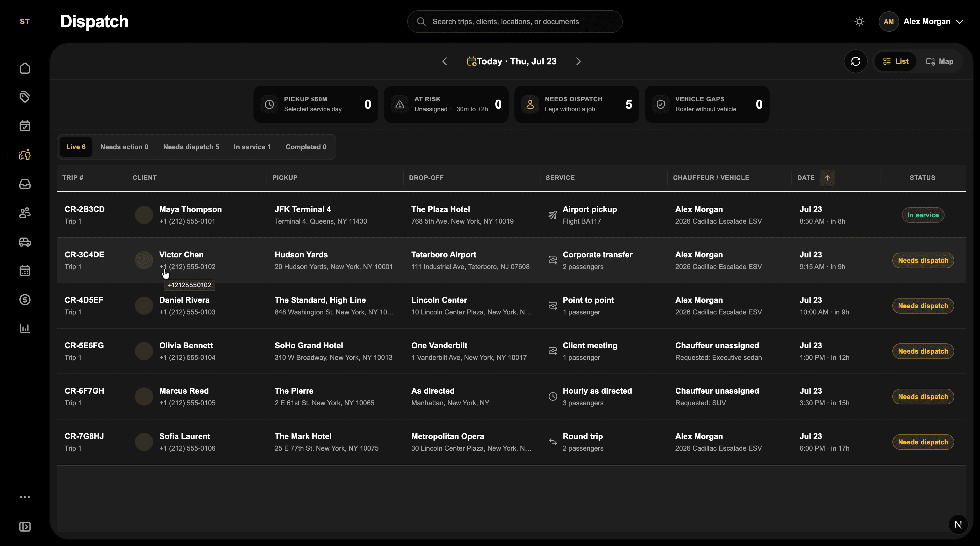Viewport: 980px width, 546px height.
Task: Click the AM avatar circle
Action: [x=889, y=22]
